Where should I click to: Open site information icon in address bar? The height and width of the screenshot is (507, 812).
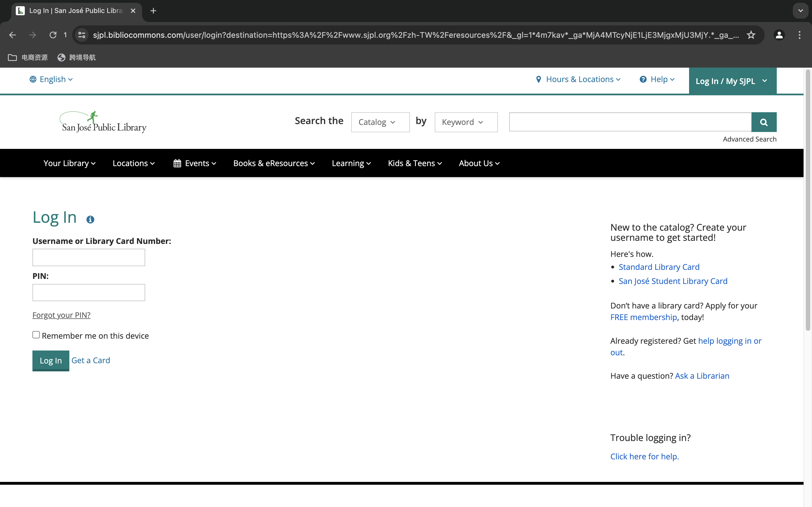tap(81, 35)
